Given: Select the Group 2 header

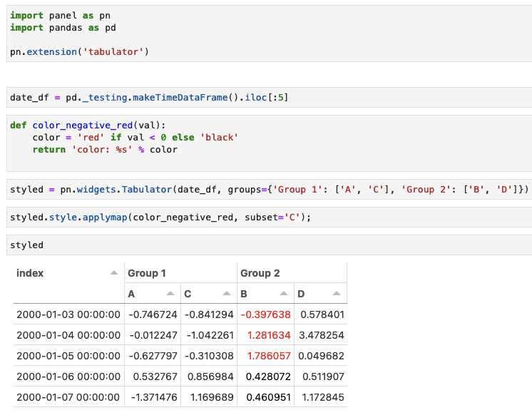Looking at the screenshot, I should click(260, 273).
